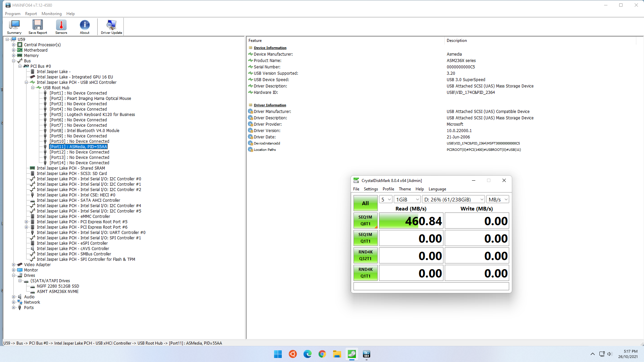644x362 pixels.
Task: Open the volume speaker tray icon
Action: click(x=609, y=354)
